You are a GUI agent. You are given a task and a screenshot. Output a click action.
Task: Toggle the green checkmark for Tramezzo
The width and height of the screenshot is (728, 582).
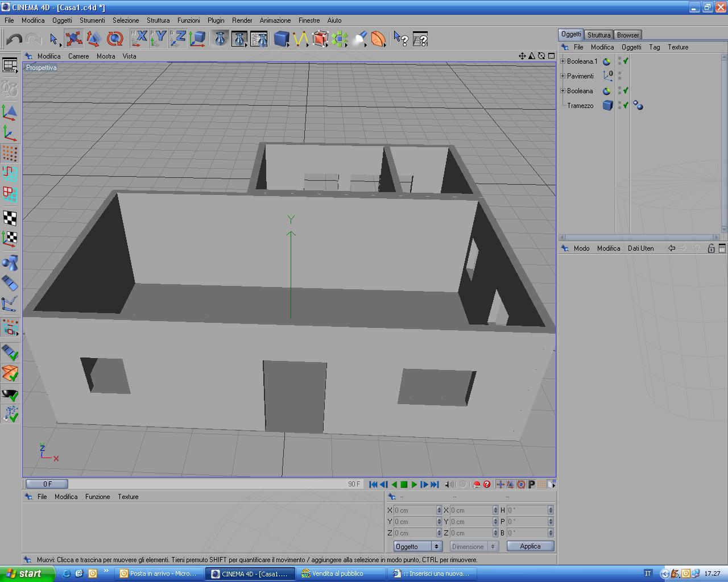point(626,105)
